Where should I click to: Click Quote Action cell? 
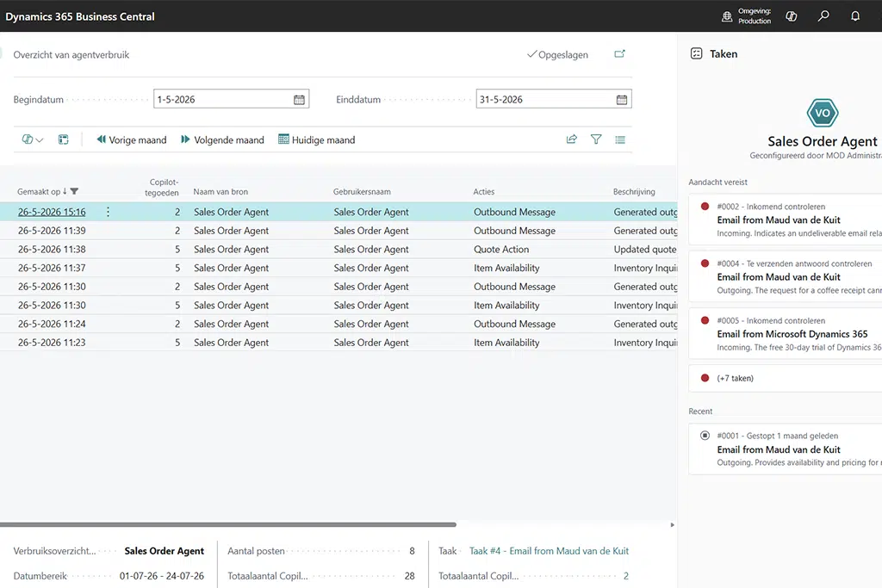pyautogui.click(x=501, y=249)
